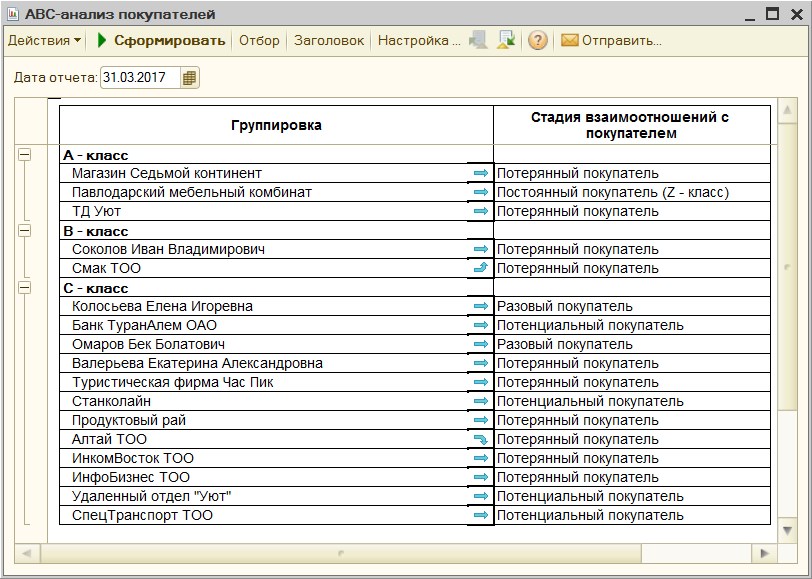Click the Заголовок toolbar item
This screenshot has width=812, height=579.
328,41
